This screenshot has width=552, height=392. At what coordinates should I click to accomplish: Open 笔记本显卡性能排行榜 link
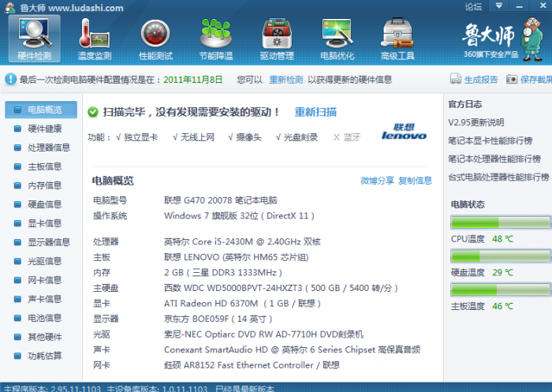pyautogui.click(x=490, y=141)
